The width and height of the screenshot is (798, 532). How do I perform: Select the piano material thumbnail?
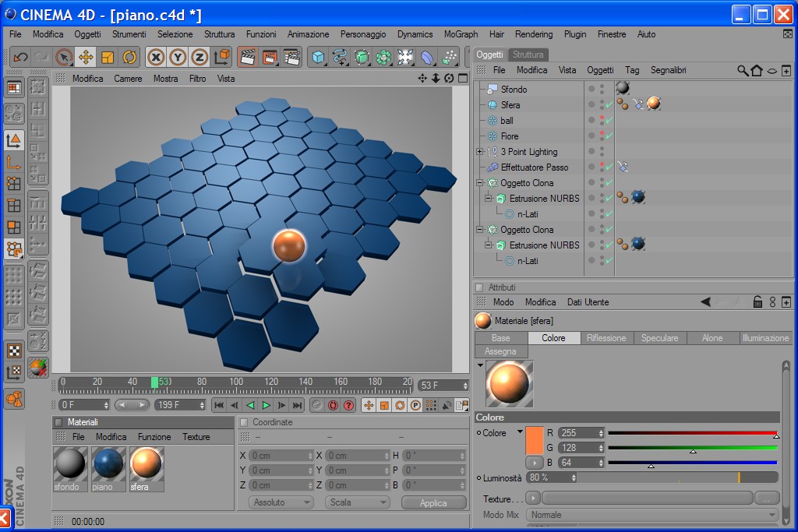pos(108,469)
